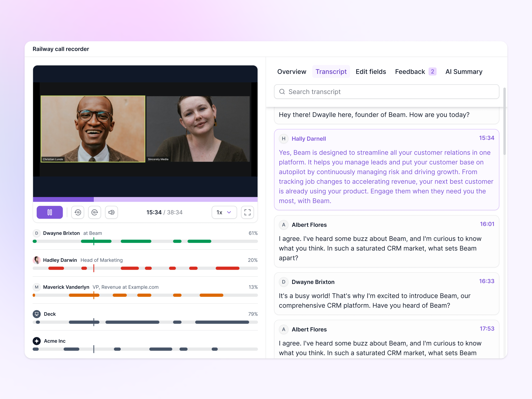Switch to the Transcript tab

[331, 71]
